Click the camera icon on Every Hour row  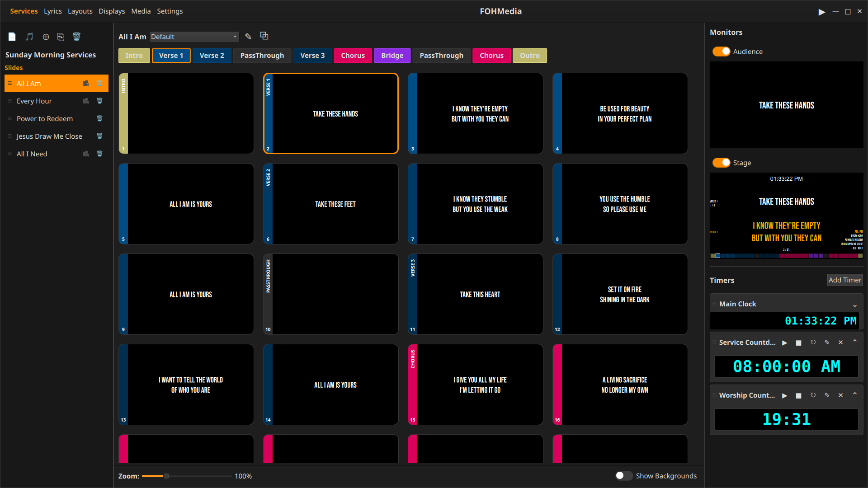[85, 101]
